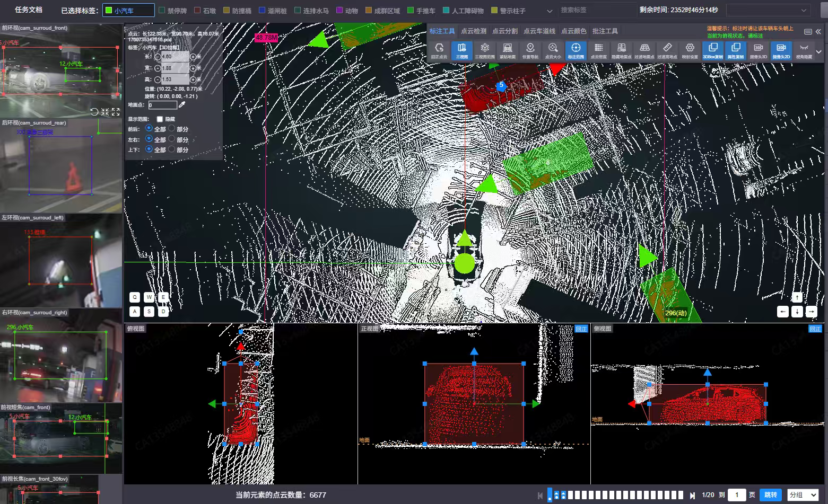This screenshot has width=828, height=504.
Task: Select 部分 radio for 前后 range
Action: 172,129
